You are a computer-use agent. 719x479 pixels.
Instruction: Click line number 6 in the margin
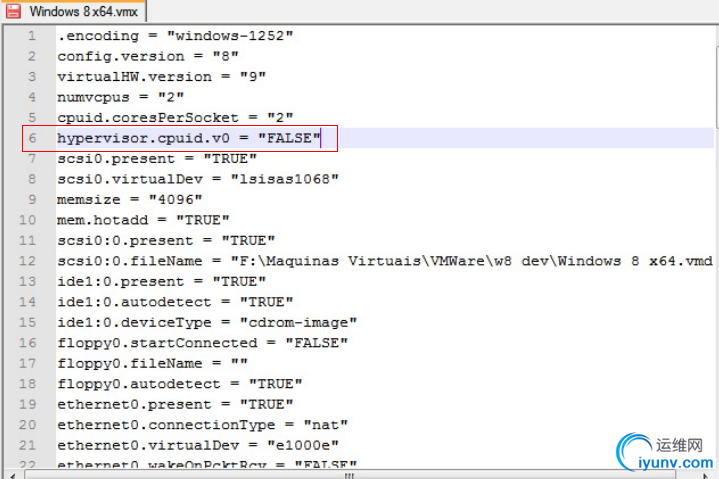coord(32,138)
